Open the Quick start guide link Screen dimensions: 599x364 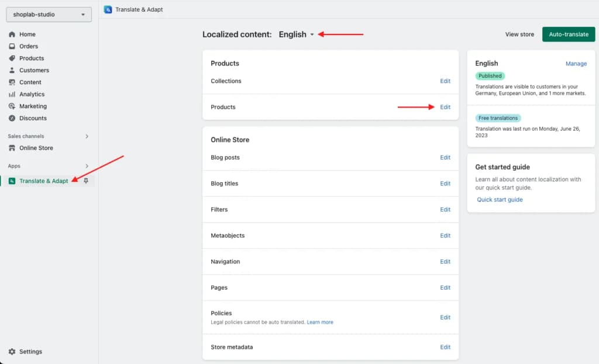[x=500, y=200]
